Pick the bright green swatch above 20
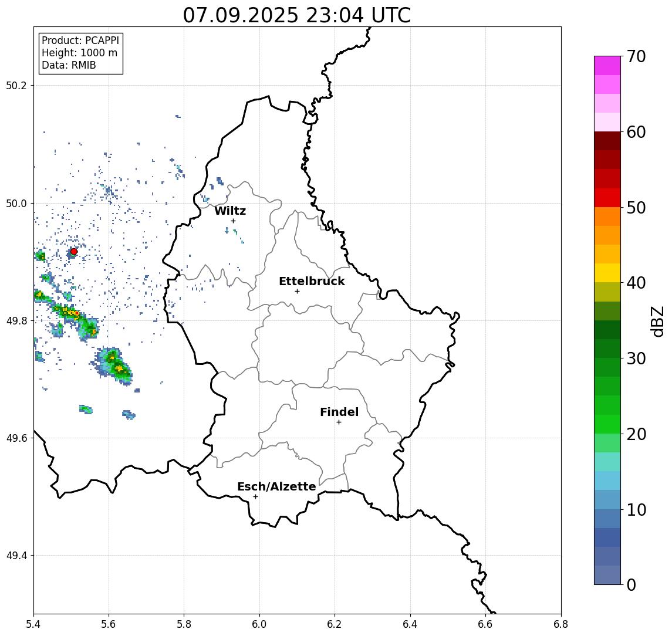Viewport: 672px width, 636px height. pyautogui.click(x=607, y=424)
